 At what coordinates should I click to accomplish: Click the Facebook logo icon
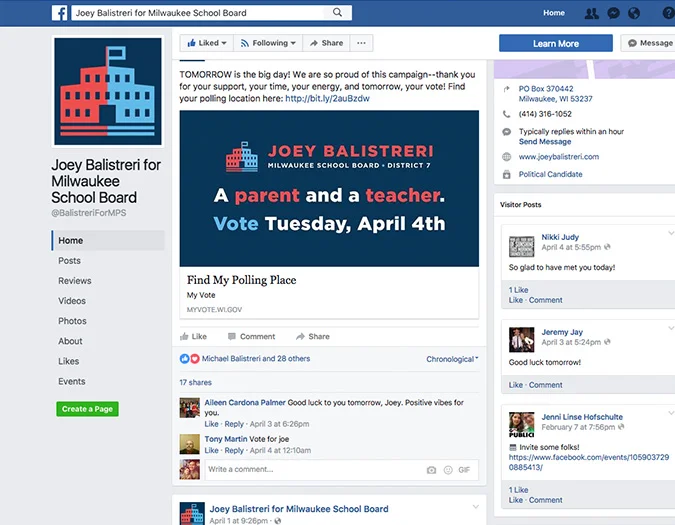point(59,13)
